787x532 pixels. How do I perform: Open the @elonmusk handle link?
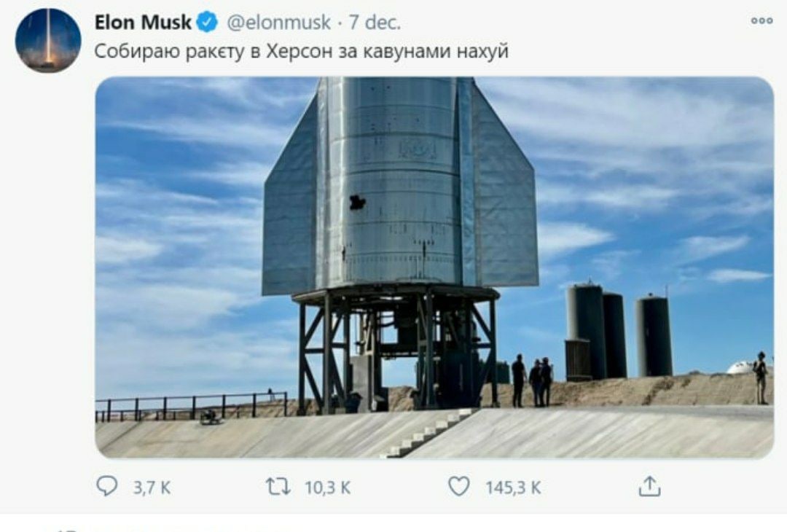[279, 23]
